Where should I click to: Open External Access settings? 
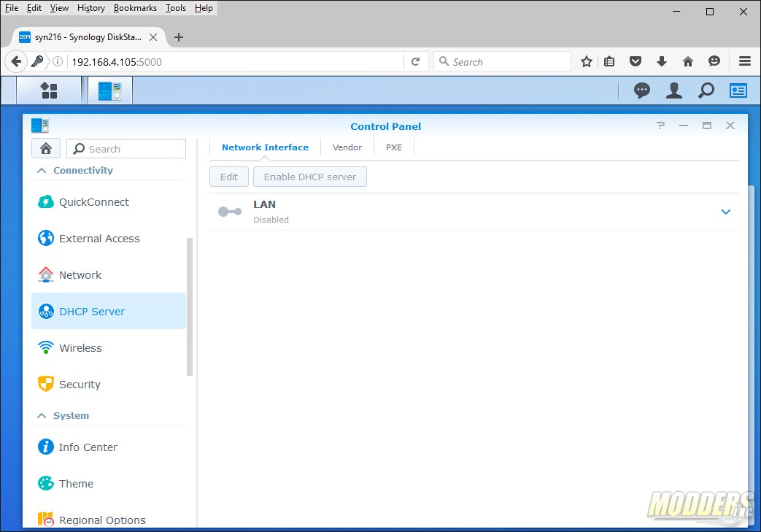pyautogui.click(x=109, y=239)
